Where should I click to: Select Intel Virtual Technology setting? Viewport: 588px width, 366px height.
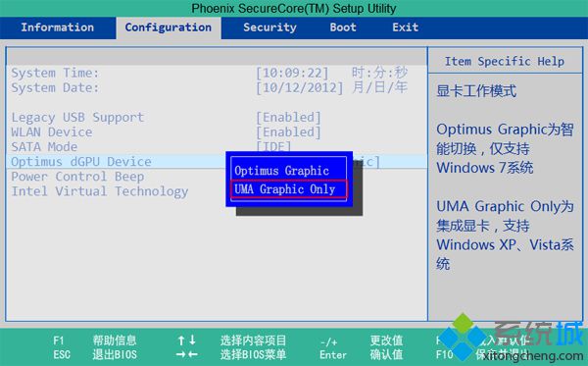coord(100,191)
